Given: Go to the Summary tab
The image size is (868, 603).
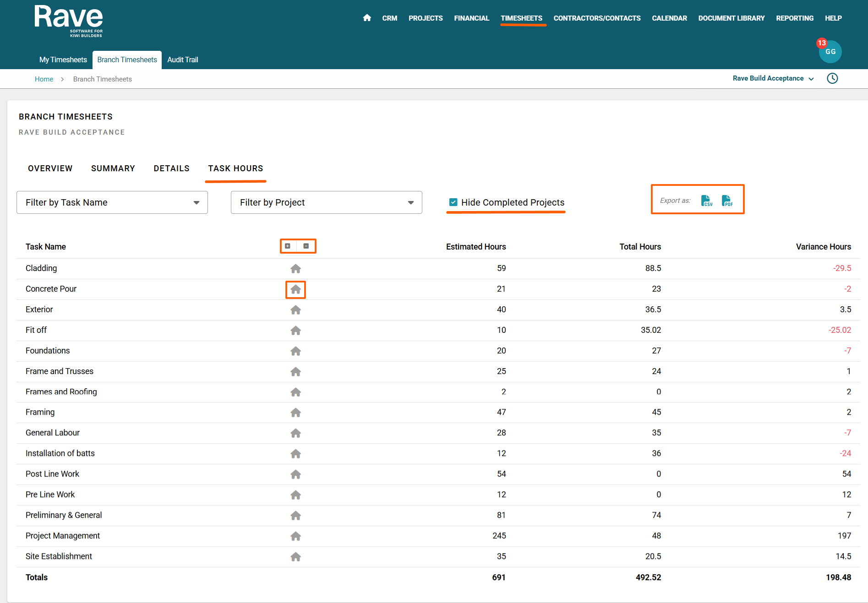Looking at the screenshot, I should pos(113,168).
